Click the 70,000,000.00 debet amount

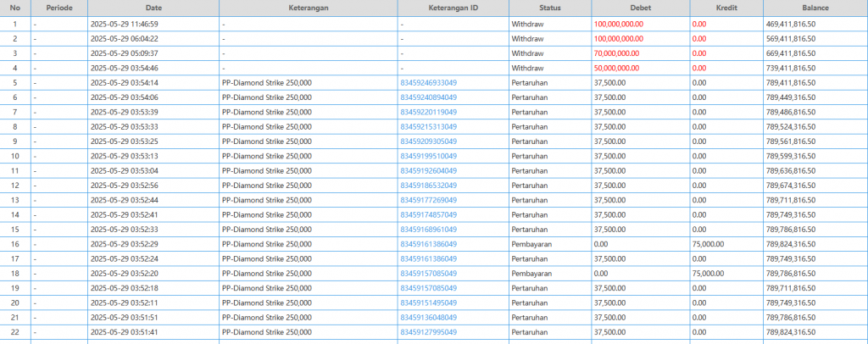click(617, 53)
